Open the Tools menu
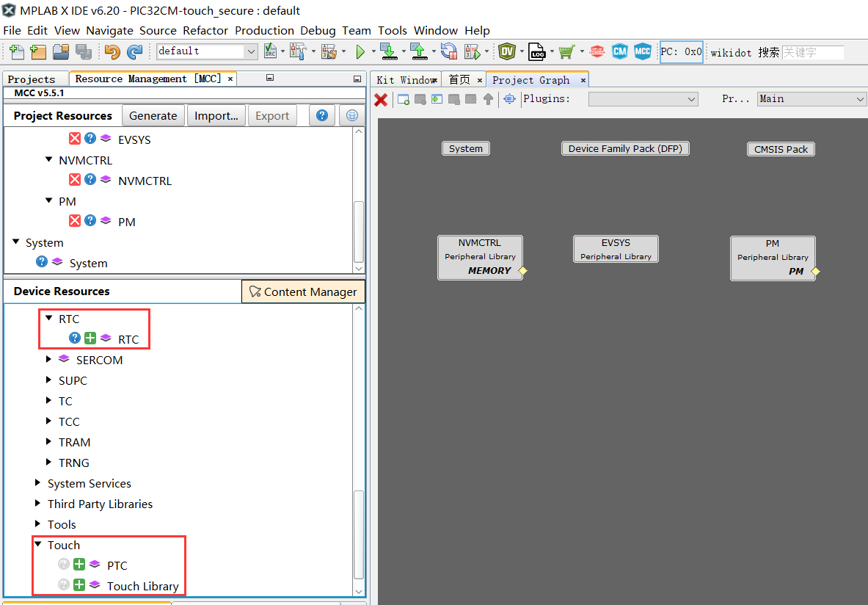The height and width of the screenshot is (605, 868). point(393,31)
